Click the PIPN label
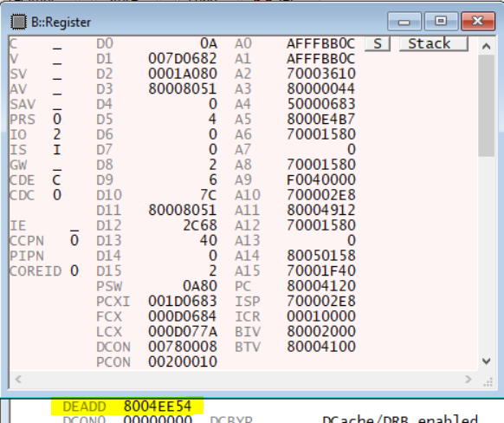 (27, 256)
